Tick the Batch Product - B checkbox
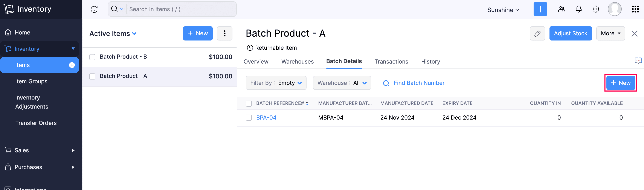 [93, 57]
